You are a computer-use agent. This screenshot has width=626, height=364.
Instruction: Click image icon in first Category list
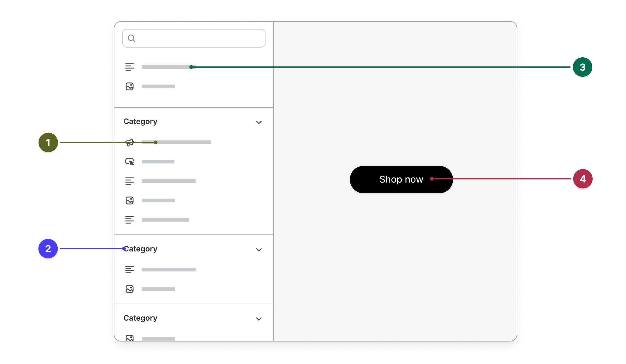(x=130, y=201)
